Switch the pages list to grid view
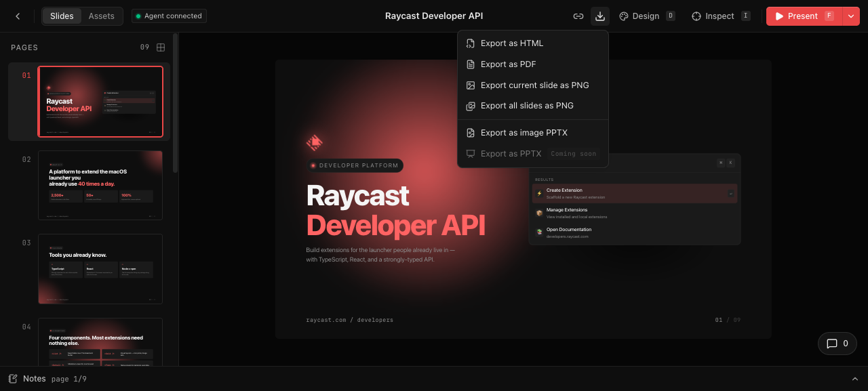Image resolution: width=868 pixels, height=391 pixels. (161, 47)
